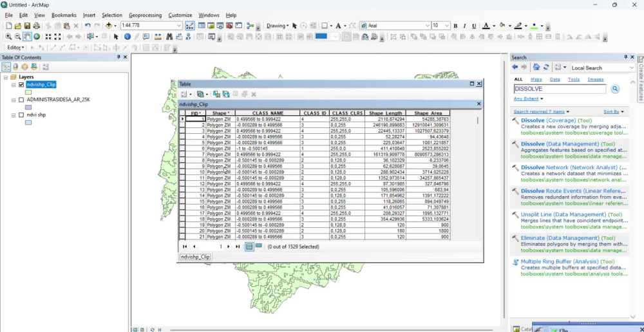Viewport: 644px width, 332px height.
Task: Open the ArcToolbox window icon
Action: point(229,26)
